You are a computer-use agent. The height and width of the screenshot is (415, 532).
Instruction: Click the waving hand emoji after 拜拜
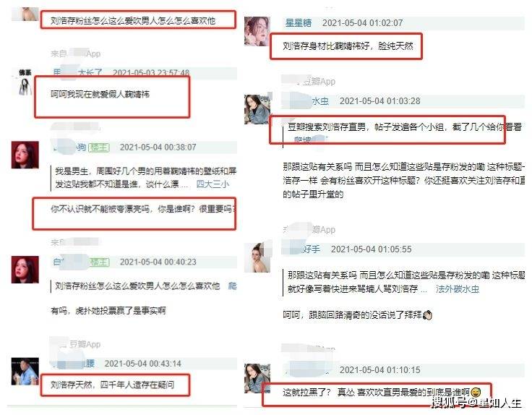click(x=427, y=315)
